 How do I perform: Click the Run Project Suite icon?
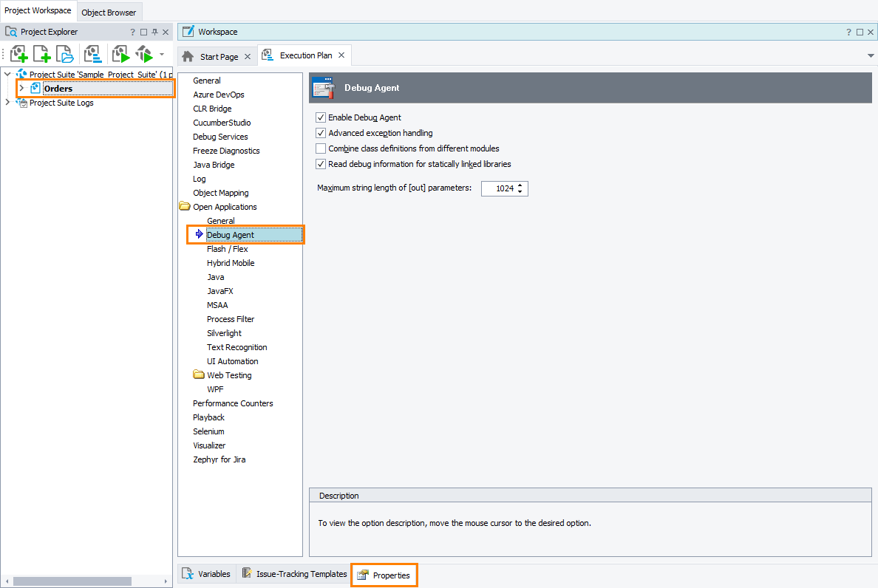click(x=143, y=53)
